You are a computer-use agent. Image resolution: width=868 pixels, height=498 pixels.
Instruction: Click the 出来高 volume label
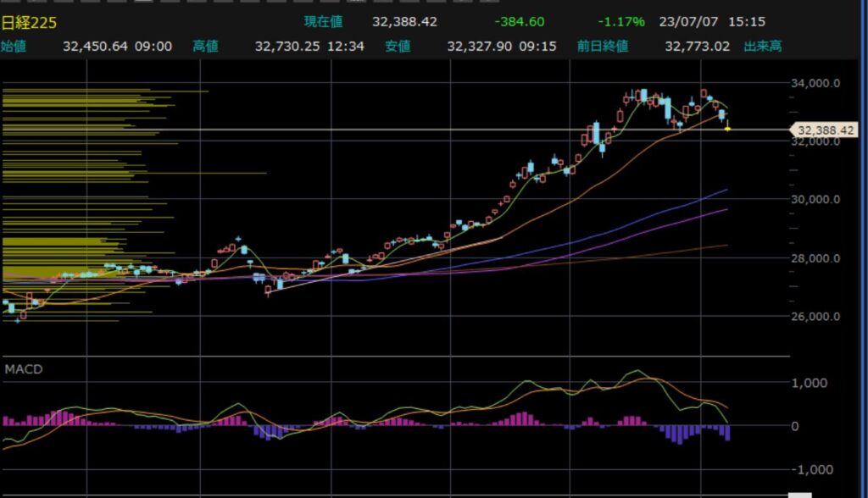point(762,46)
